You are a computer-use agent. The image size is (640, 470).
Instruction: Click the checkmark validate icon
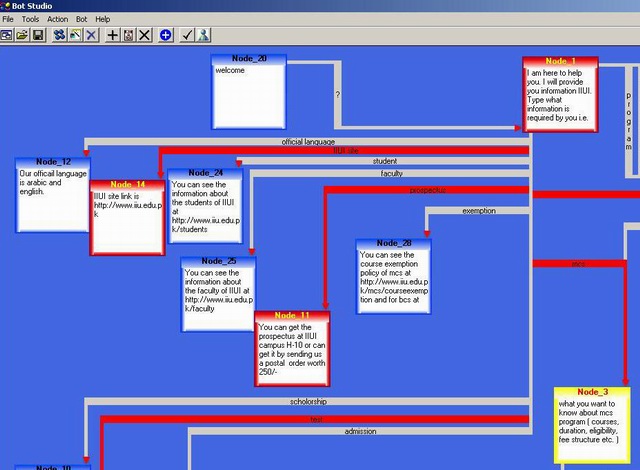(x=187, y=35)
